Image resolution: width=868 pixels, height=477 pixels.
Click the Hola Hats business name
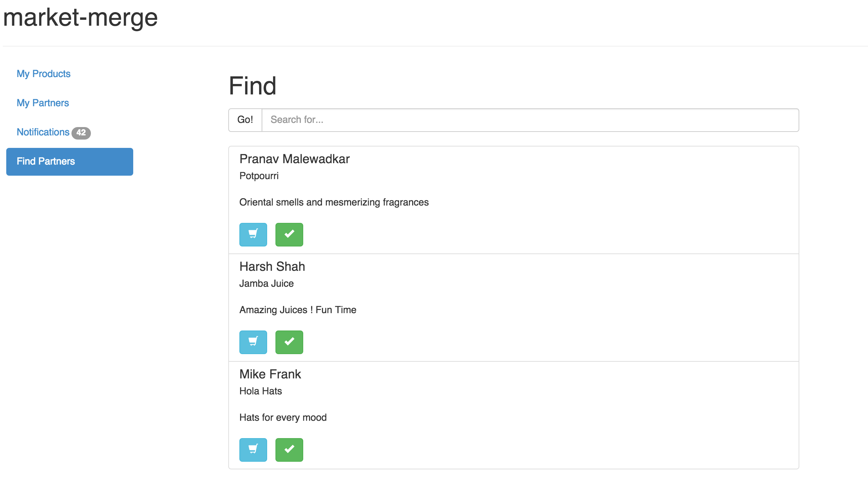coord(260,391)
